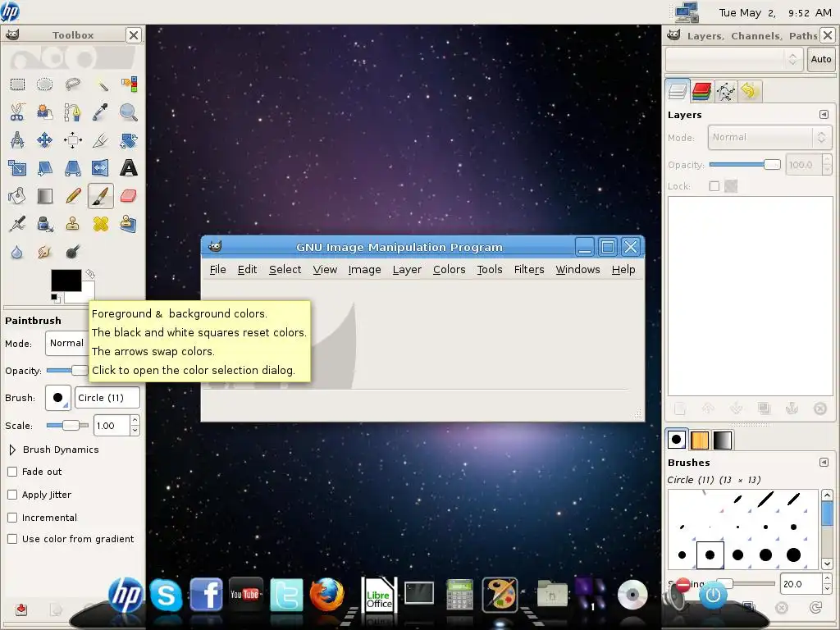840x630 pixels.
Task: Switch to the Gradients tab
Action: click(722, 441)
